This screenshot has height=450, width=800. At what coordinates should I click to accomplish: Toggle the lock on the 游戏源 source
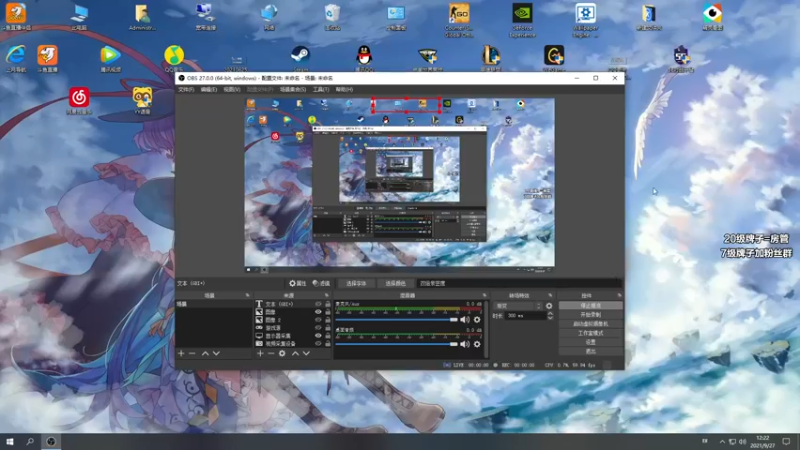(328, 327)
